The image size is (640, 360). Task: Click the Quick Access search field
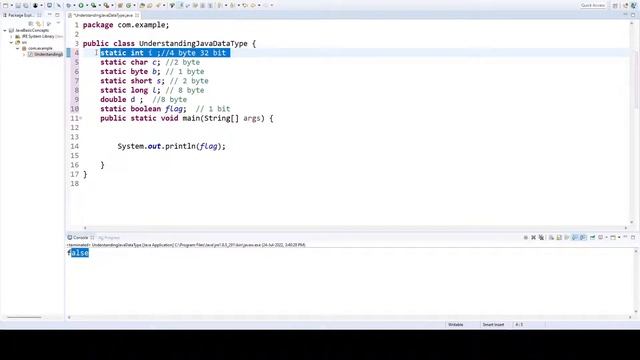pos(593,5)
